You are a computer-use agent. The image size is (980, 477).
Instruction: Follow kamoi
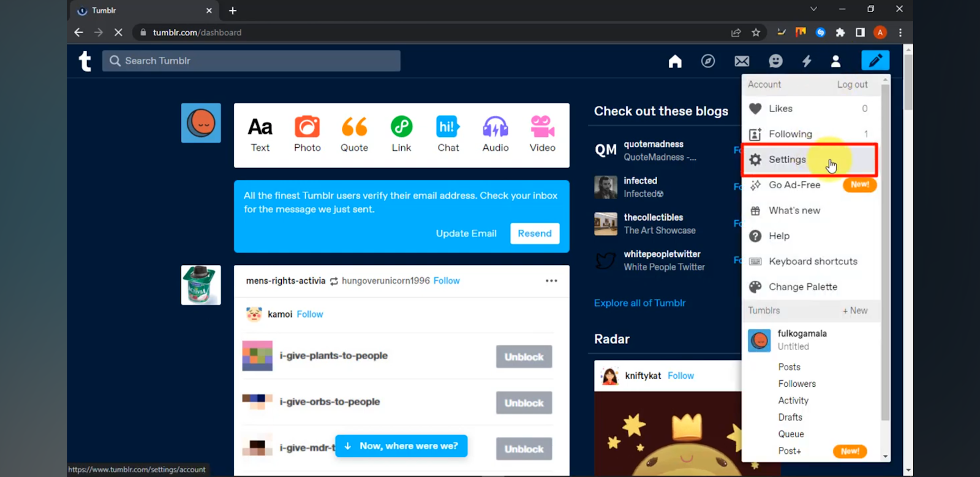click(x=310, y=314)
